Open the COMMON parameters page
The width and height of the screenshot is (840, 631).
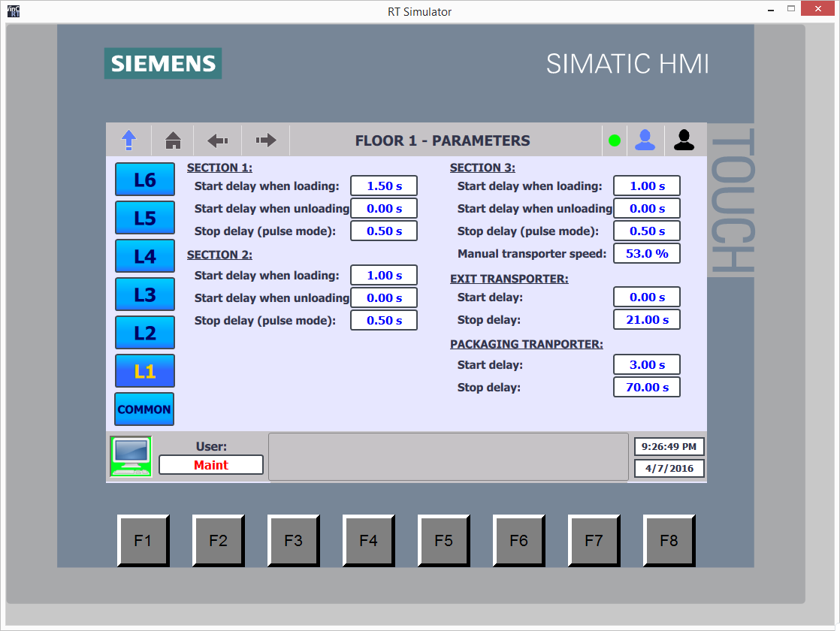tap(144, 409)
